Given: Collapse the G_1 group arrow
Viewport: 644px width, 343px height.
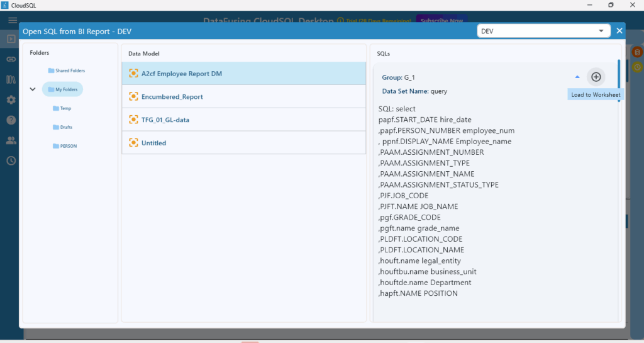Looking at the screenshot, I should pos(577,77).
